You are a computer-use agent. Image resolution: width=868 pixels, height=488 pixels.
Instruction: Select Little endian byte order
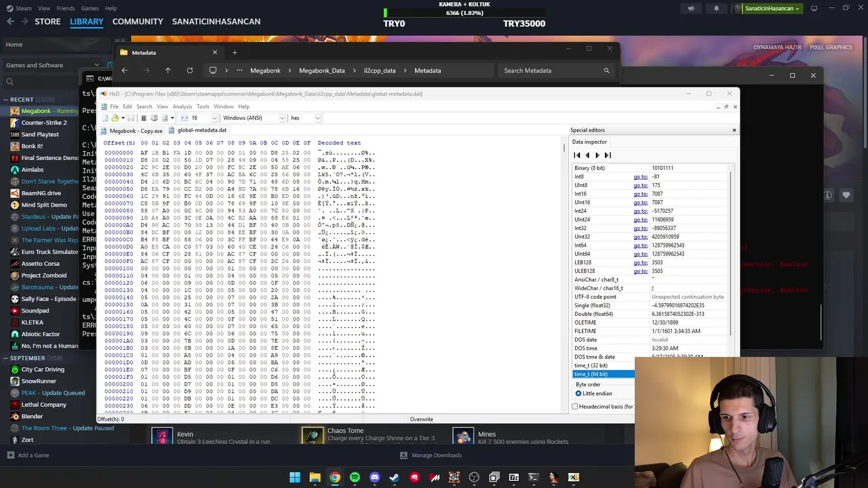click(593, 393)
